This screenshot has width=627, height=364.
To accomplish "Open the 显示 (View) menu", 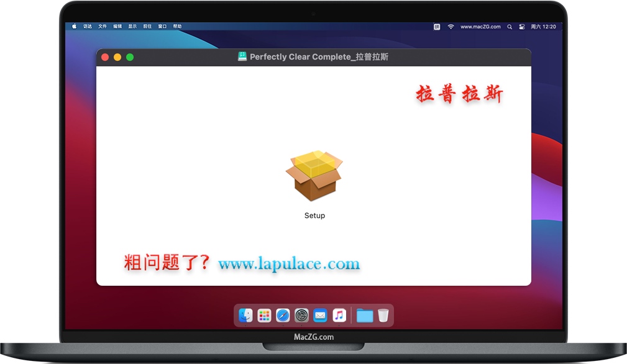I will (x=132, y=27).
